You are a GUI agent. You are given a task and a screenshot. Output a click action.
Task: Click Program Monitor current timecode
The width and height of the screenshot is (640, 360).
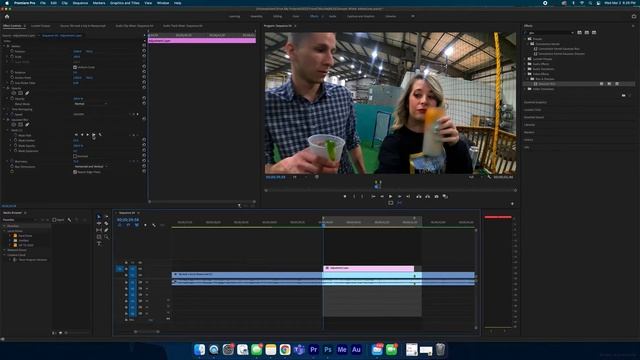coord(276,177)
